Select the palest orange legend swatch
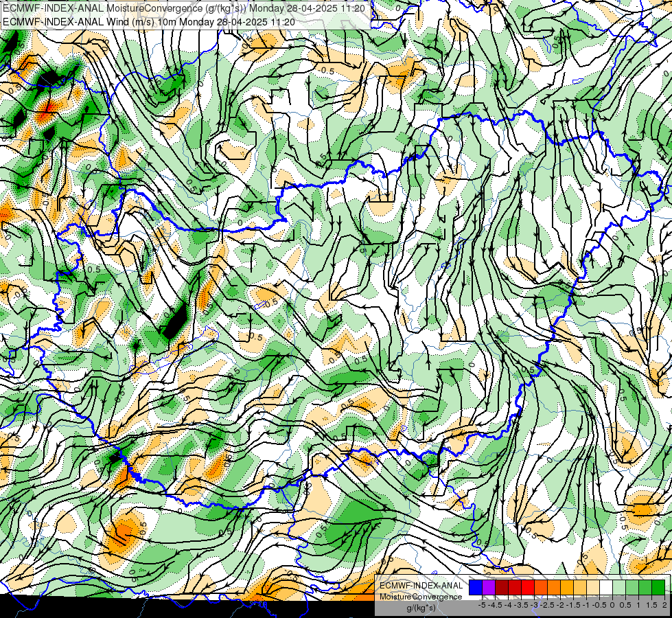This screenshot has height=618, width=672. pyautogui.click(x=593, y=588)
